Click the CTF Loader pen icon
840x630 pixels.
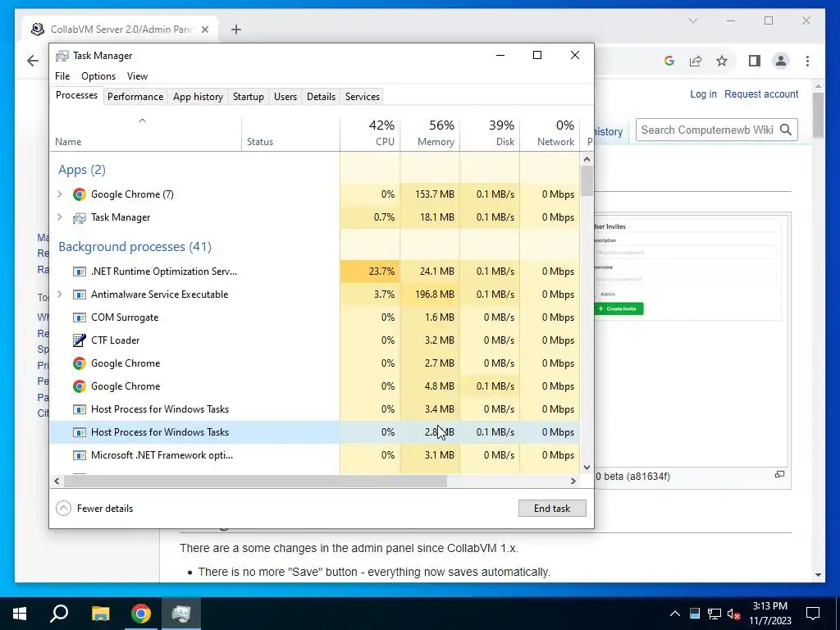coord(80,340)
